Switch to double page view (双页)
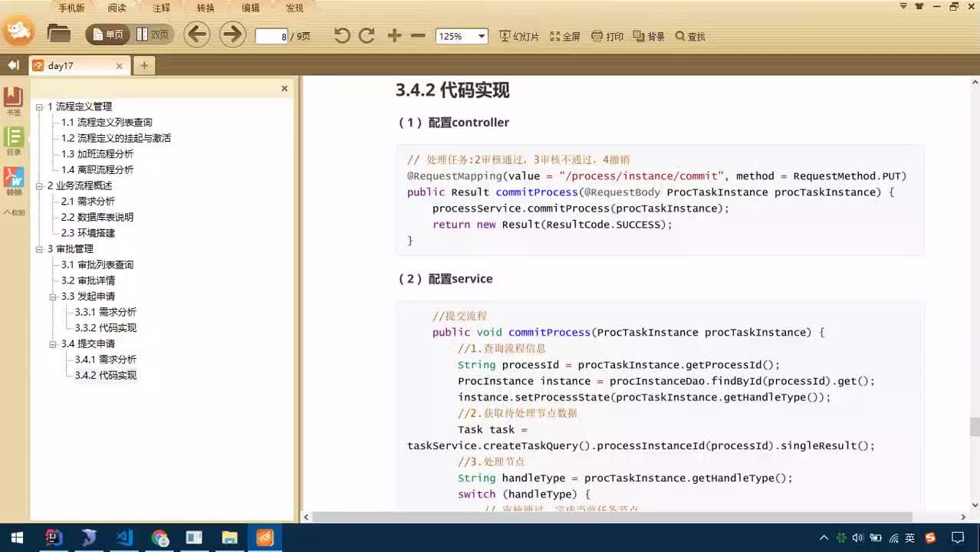Screen dimensions: 980x552 pos(153,34)
